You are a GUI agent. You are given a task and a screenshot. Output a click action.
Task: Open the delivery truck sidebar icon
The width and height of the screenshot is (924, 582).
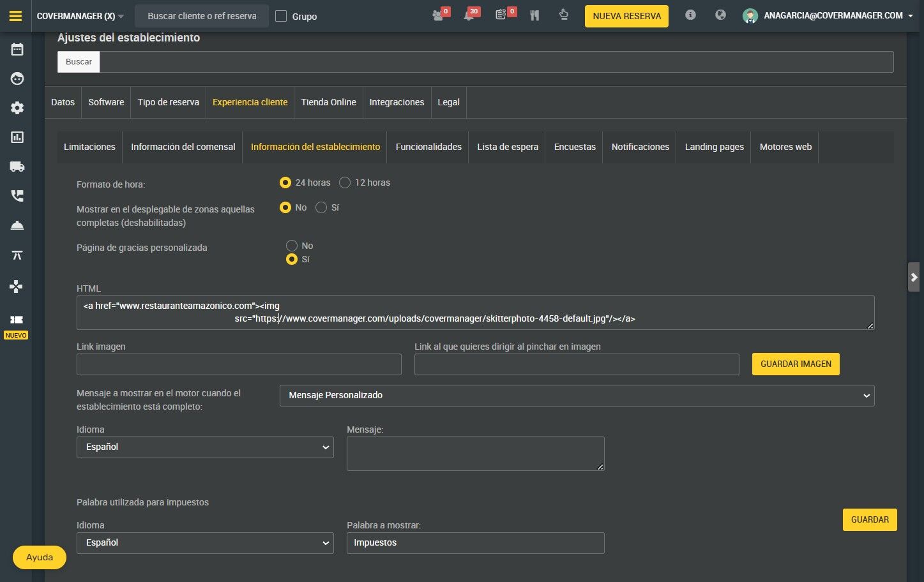tap(17, 167)
